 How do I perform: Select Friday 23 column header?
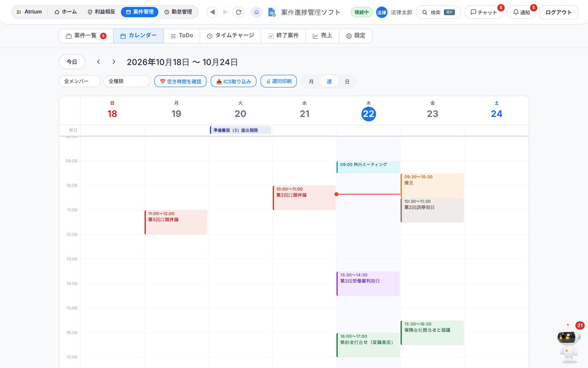[x=432, y=110]
